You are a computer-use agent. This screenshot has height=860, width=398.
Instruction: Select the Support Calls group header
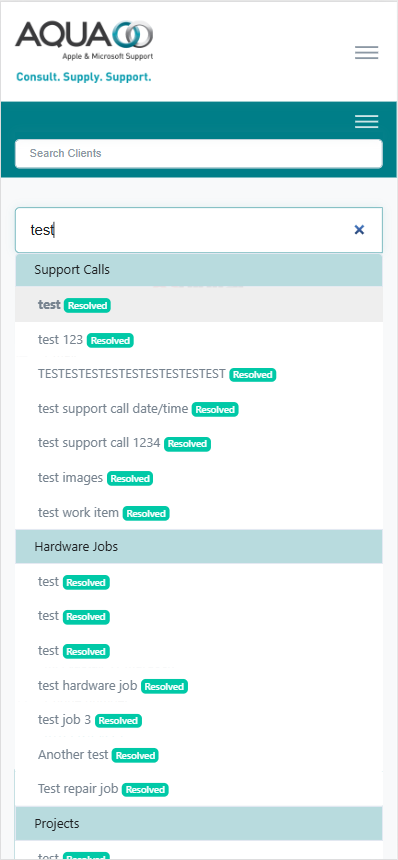[198, 270]
